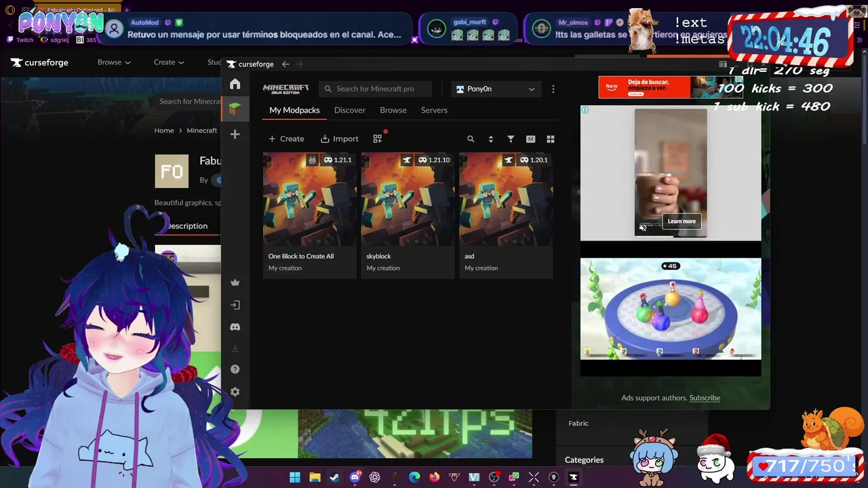This screenshot has height=488, width=868.
Task: Switch to CurseForge app in the taskbar
Action: click(x=574, y=477)
